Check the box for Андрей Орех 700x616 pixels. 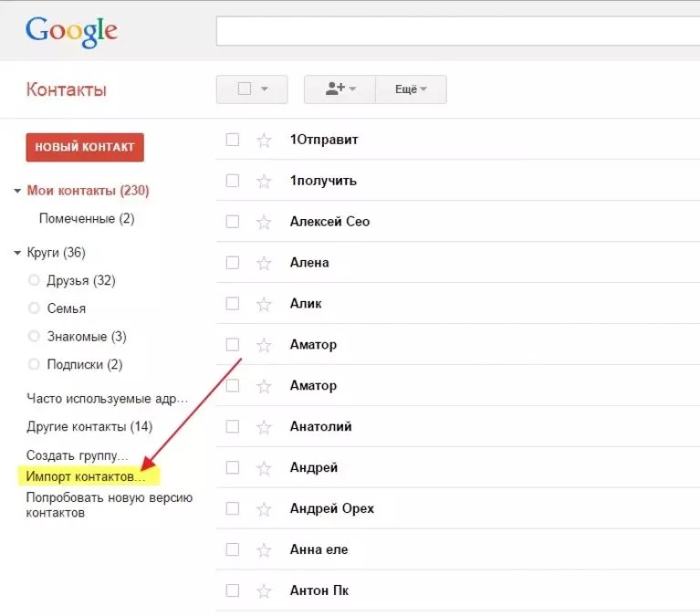(233, 508)
